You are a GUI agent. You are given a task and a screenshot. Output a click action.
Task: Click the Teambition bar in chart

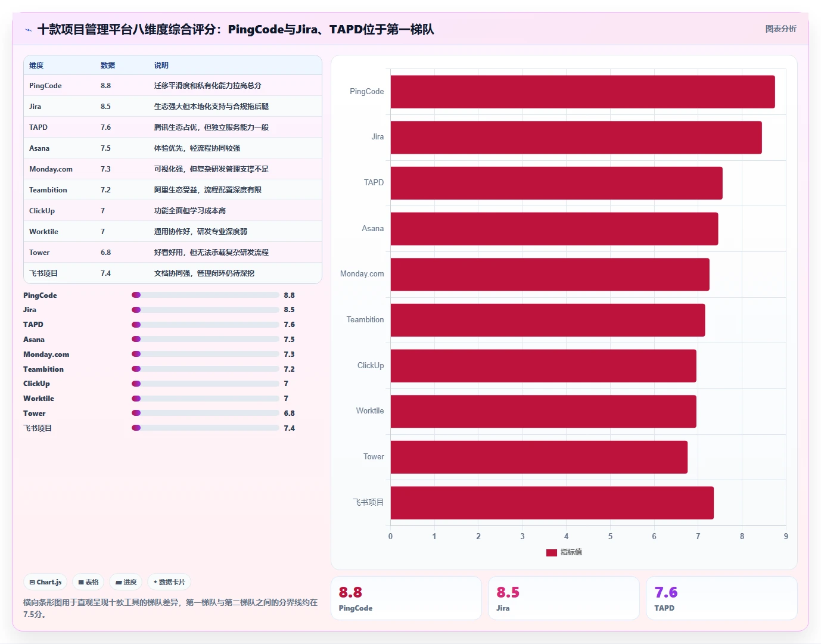point(548,320)
